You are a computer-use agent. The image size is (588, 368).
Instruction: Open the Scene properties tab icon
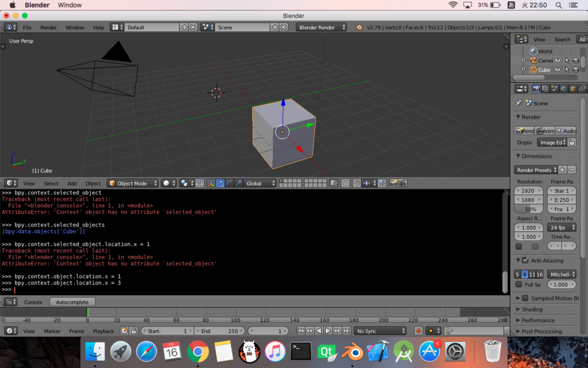coord(554,89)
